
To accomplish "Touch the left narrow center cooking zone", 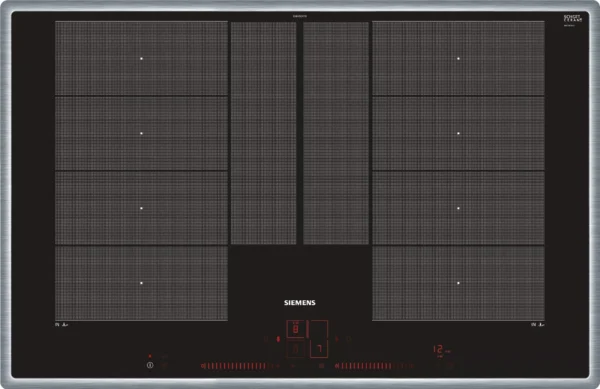I will coord(263,133).
